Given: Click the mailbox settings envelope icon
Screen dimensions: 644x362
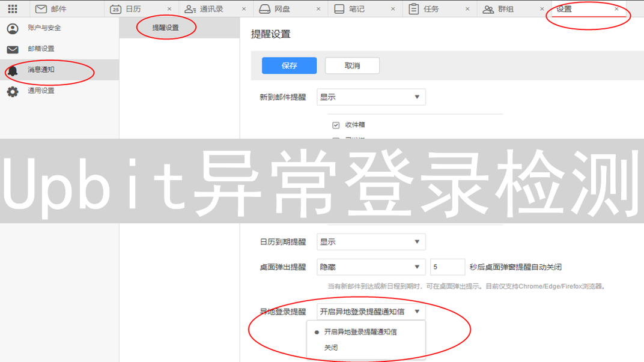Looking at the screenshot, I should (x=13, y=50).
